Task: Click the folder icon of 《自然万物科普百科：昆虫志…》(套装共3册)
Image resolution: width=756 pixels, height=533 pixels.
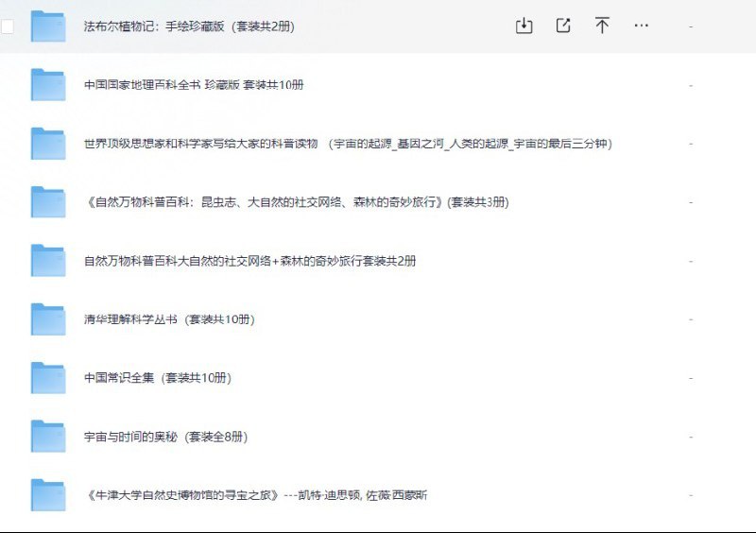Action: tap(48, 202)
